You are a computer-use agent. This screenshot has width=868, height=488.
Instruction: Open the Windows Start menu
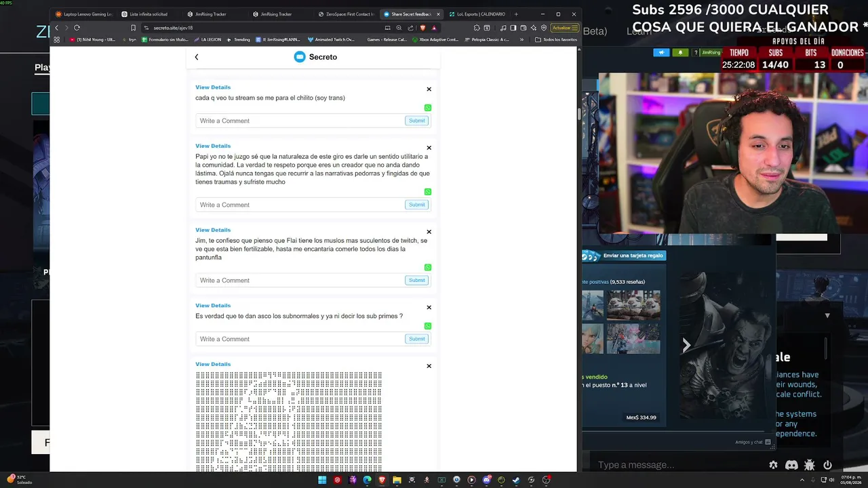click(x=322, y=480)
